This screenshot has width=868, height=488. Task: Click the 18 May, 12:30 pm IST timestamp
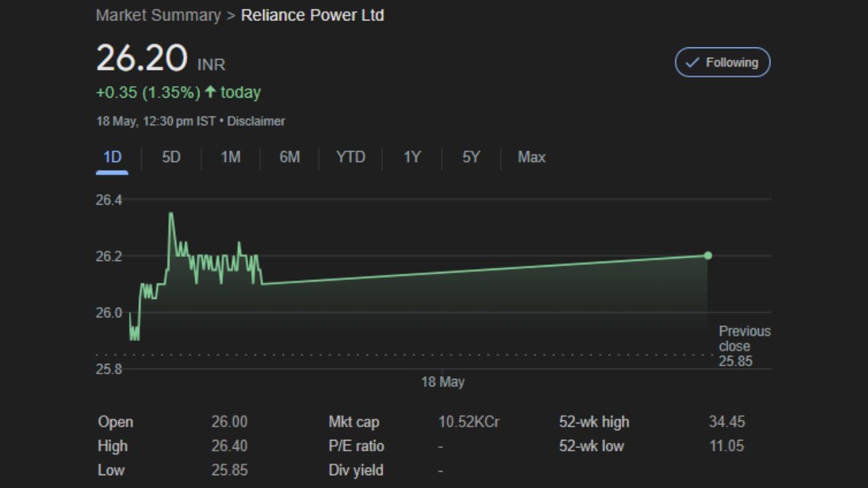click(155, 121)
